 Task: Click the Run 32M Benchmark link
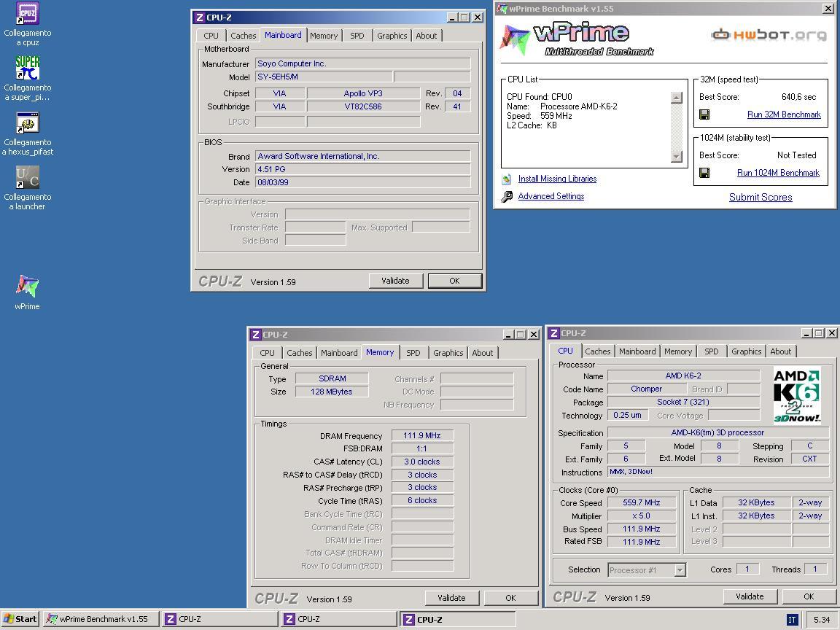click(x=784, y=114)
